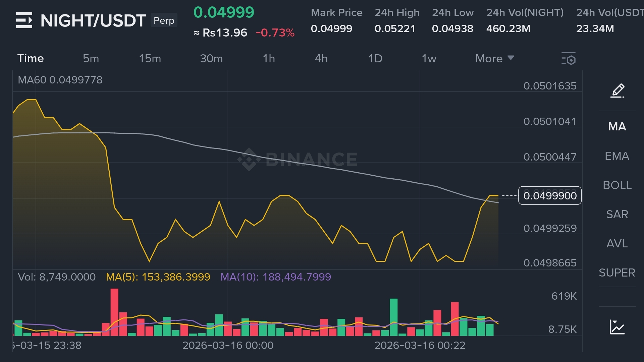The width and height of the screenshot is (644, 362).
Task: Enable the EMA indicator
Action: [x=617, y=156]
